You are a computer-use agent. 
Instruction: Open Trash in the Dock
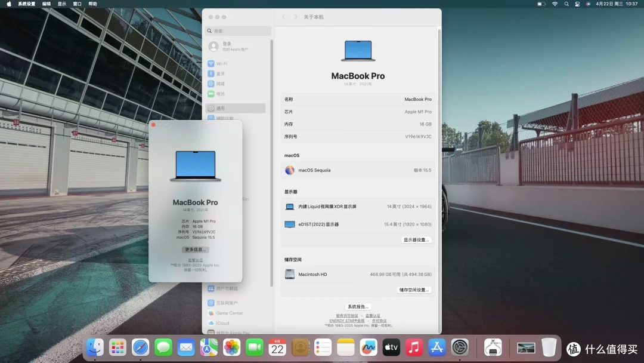tap(549, 348)
